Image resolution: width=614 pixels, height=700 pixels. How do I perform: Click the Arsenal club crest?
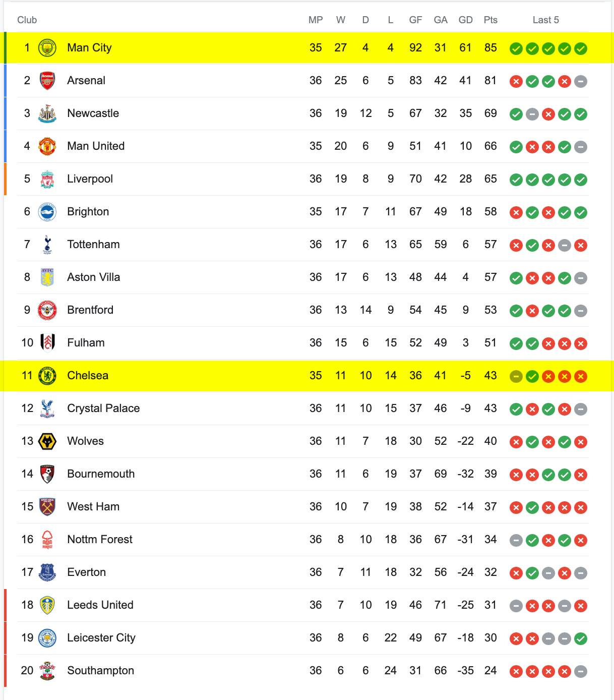(47, 81)
